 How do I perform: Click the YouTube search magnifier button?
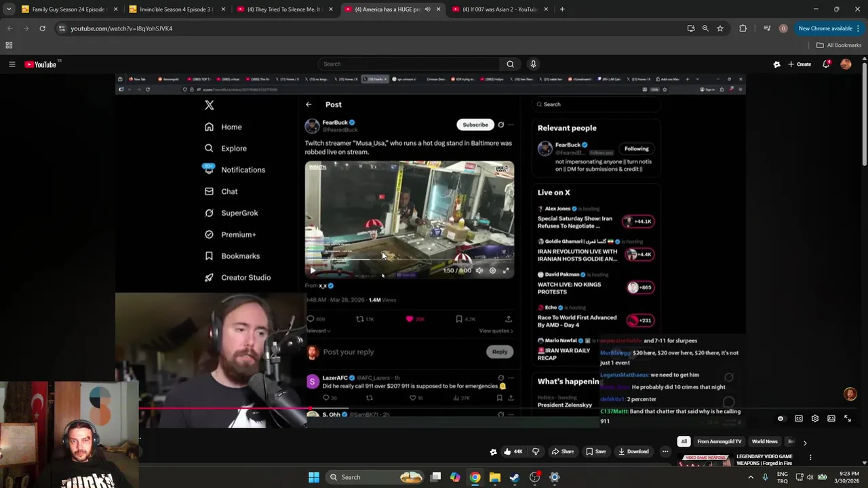click(510, 64)
